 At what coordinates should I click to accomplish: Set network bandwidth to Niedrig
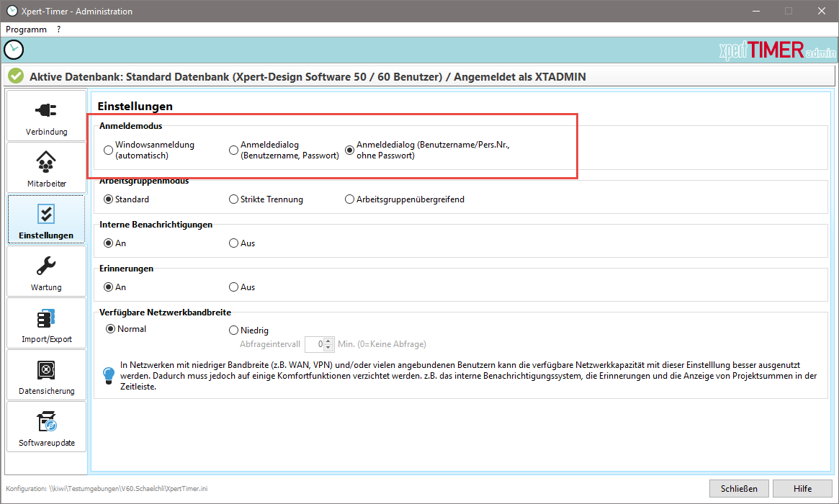(234, 330)
